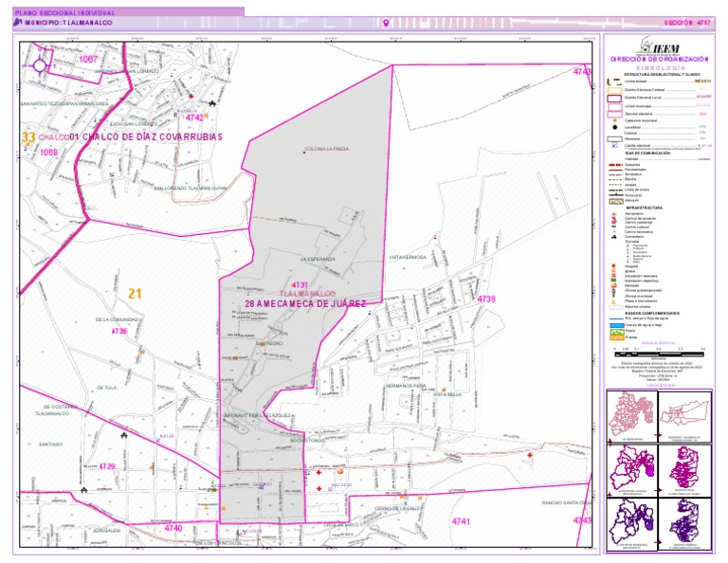728x563 pixels.
Task: Click section number 4736 on the map
Action: 119,331
